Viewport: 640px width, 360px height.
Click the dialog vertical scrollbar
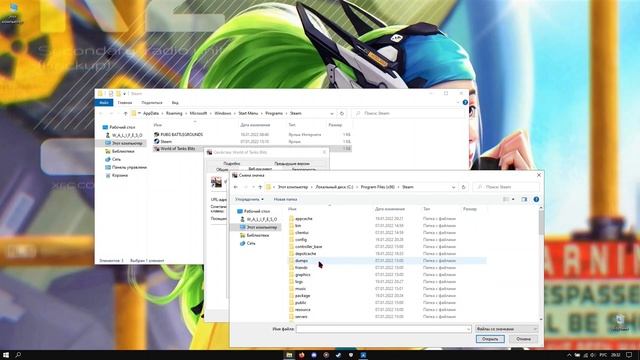541,263
